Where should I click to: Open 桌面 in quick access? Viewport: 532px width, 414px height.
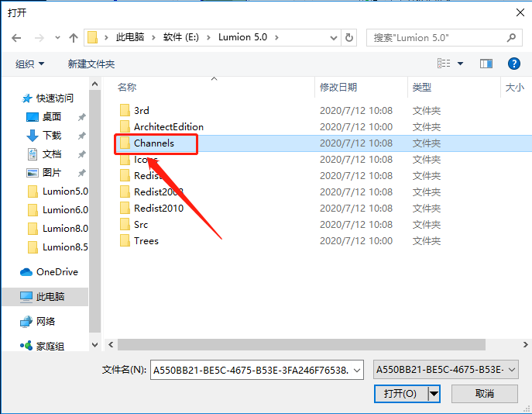(44, 117)
